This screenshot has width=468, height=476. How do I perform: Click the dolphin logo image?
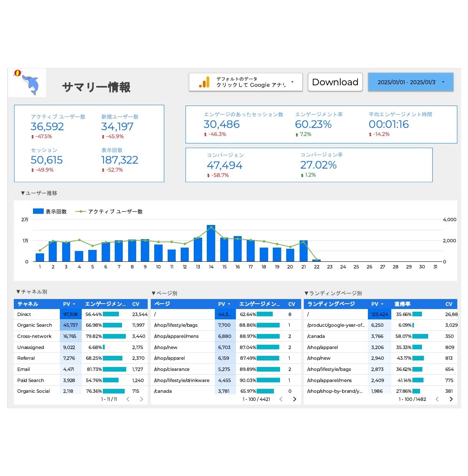point(28,83)
